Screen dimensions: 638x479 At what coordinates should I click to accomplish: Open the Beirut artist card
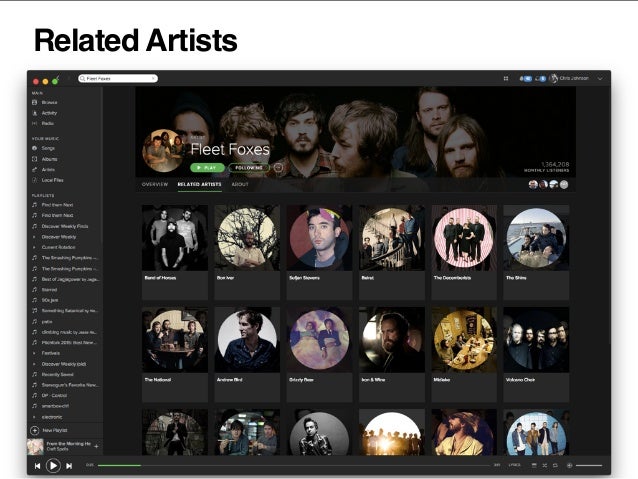pyautogui.click(x=392, y=252)
